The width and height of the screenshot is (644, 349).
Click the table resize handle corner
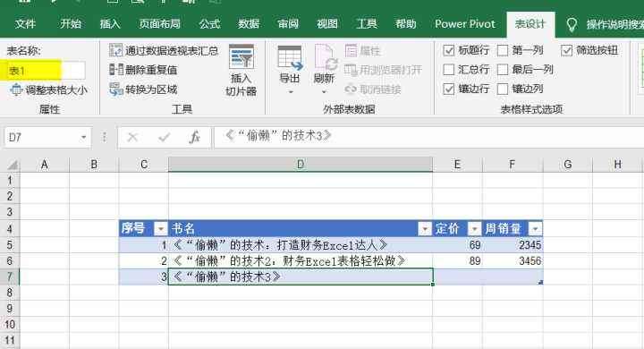pyautogui.click(x=540, y=283)
